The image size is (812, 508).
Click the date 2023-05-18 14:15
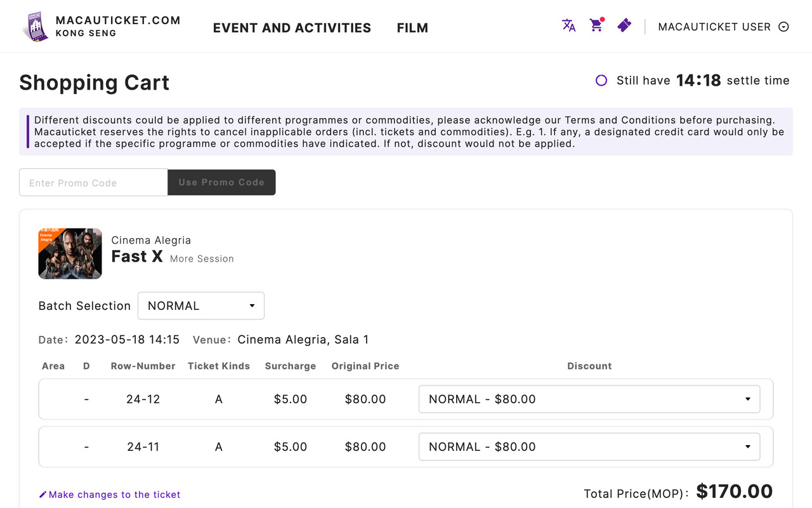point(127,340)
